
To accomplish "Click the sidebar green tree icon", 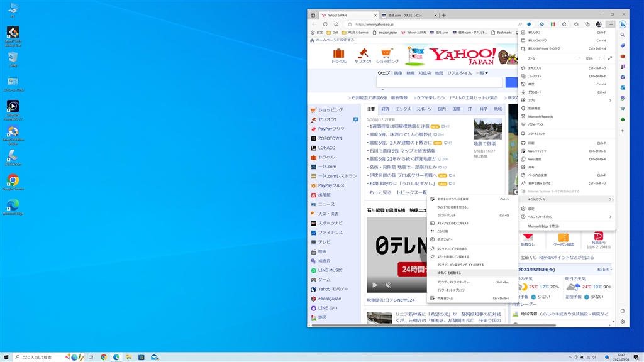I will (x=623, y=119).
